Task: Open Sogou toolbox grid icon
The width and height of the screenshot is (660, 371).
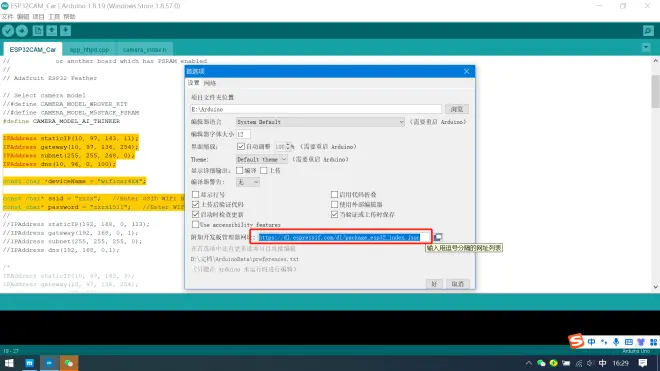Action: point(653,342)
